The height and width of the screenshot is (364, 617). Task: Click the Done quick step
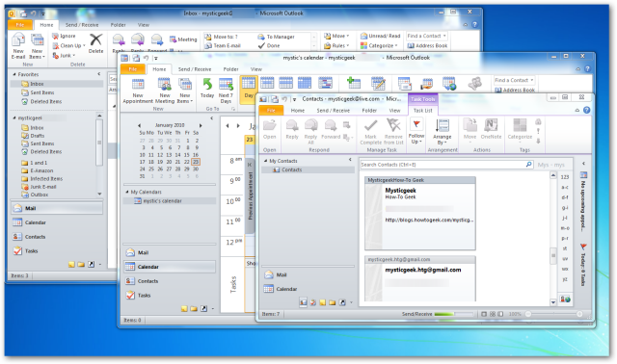point(269,45)
